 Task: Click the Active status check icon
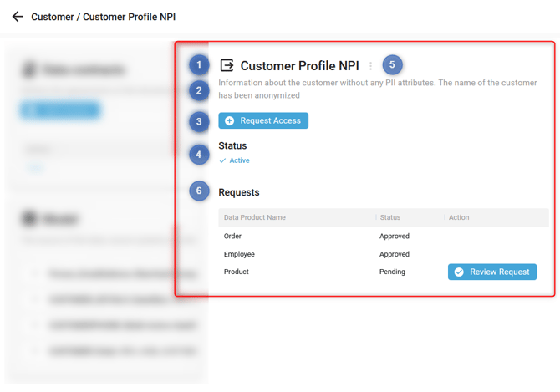click(222, 160)
